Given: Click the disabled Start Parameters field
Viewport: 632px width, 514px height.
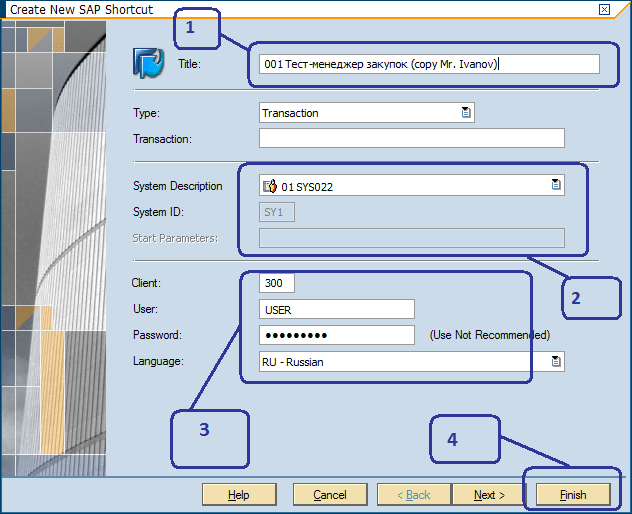Looking at the screenshot, I should tap(411, 238).
